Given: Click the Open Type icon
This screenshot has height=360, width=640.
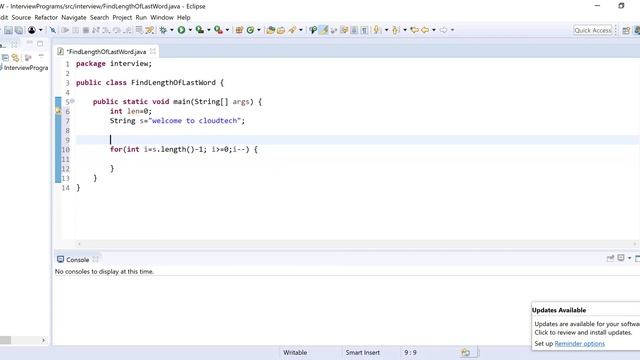Looking at the screenshot, I should [x=270, y=30].
